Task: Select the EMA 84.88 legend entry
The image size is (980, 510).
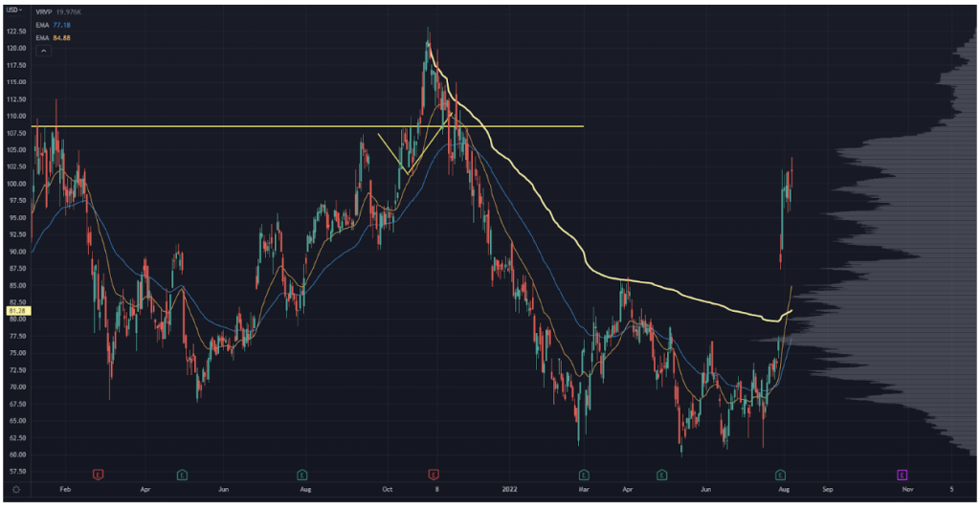Action: pos(54,38)
